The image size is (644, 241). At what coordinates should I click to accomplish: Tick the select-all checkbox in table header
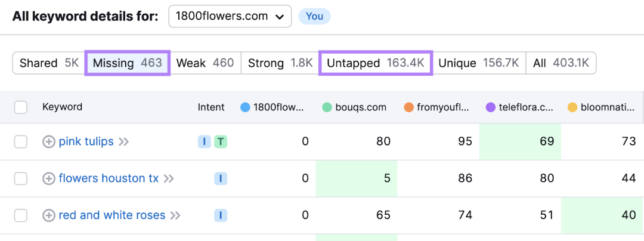pos(20,107)
